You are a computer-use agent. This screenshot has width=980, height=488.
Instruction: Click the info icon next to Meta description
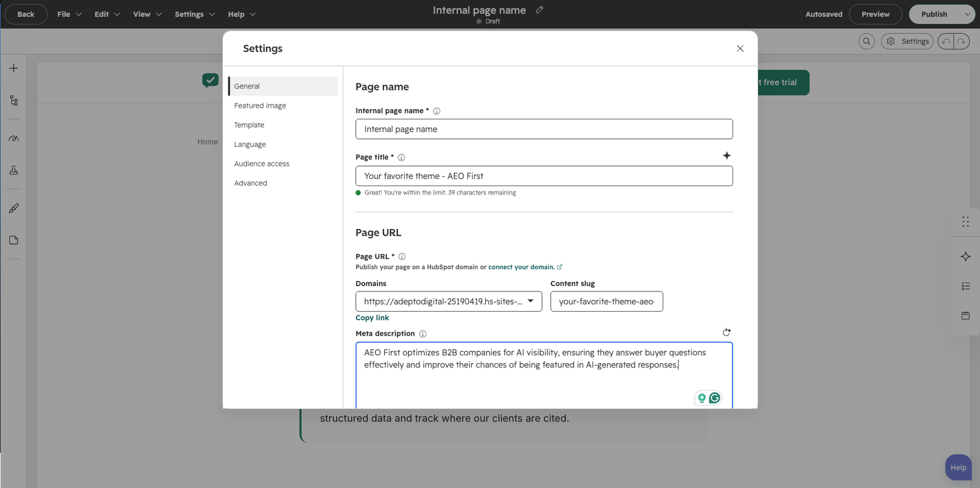tap(423, 334)
